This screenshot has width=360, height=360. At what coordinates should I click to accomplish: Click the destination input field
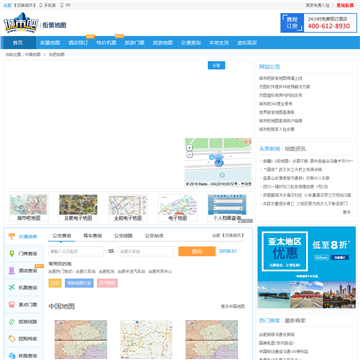(x=146, y=251)
